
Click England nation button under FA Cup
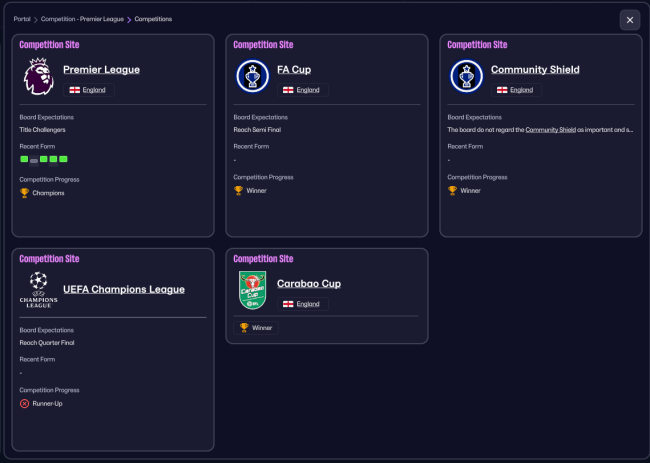coord(303,90)
